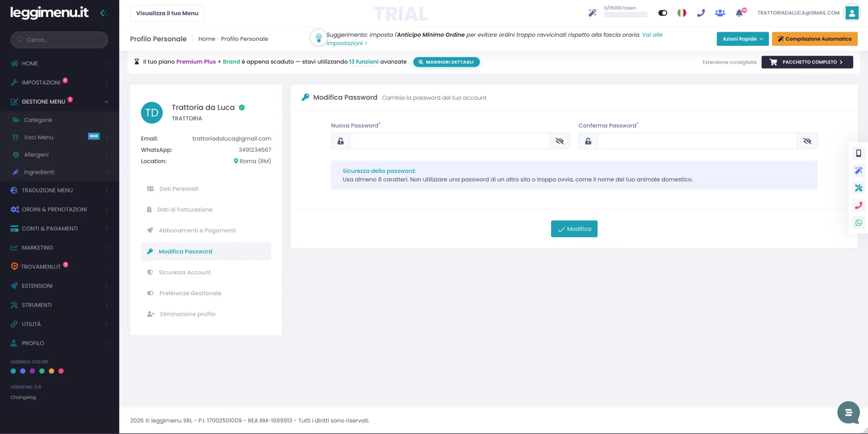This screenshot has height=434, width=868.
Task: Click the pink legend color dot
Action: tap(61, 371)
